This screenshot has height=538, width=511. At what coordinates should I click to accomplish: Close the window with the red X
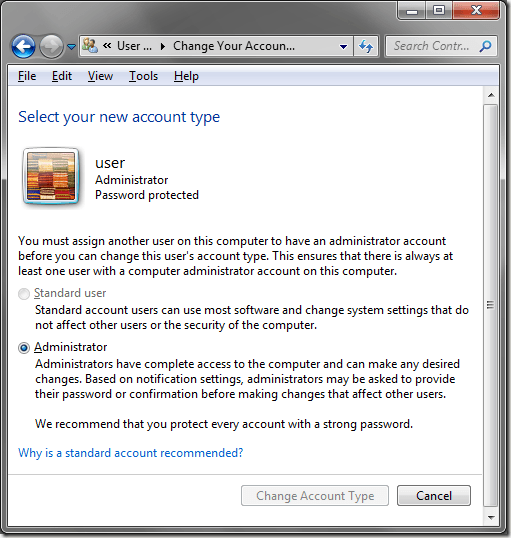coord(476,11)
